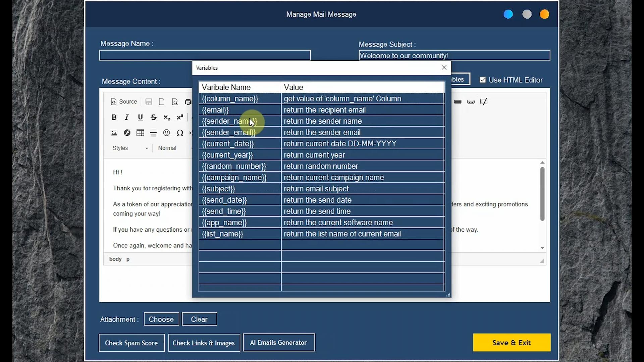Insert a table into the content

(140, 133)
